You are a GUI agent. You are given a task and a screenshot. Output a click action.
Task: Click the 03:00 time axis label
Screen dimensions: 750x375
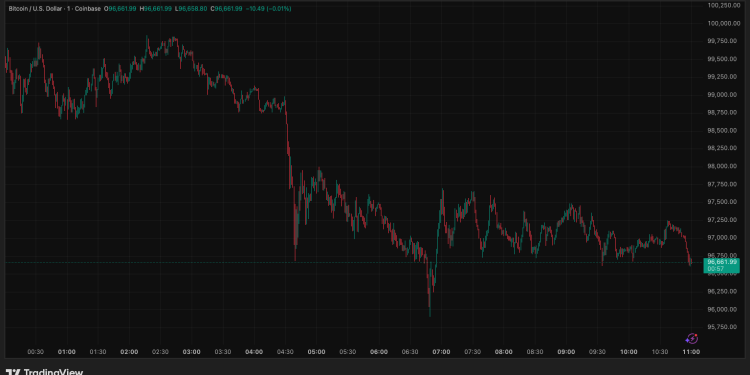pyautogui.click(x=191, y=352)
